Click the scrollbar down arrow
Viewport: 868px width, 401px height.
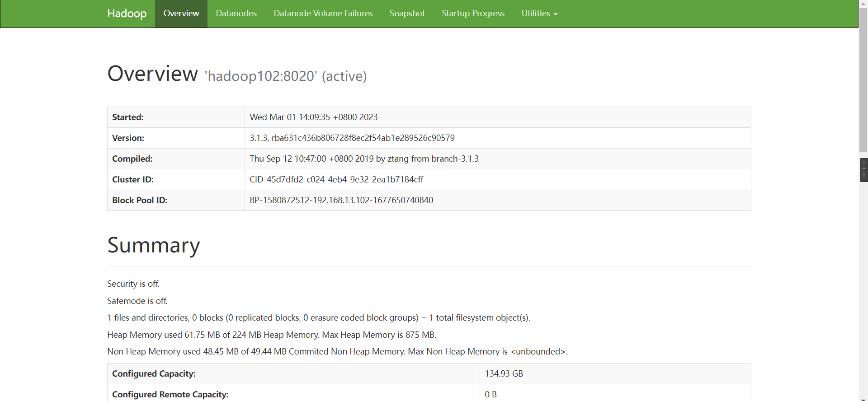(863, 399)
